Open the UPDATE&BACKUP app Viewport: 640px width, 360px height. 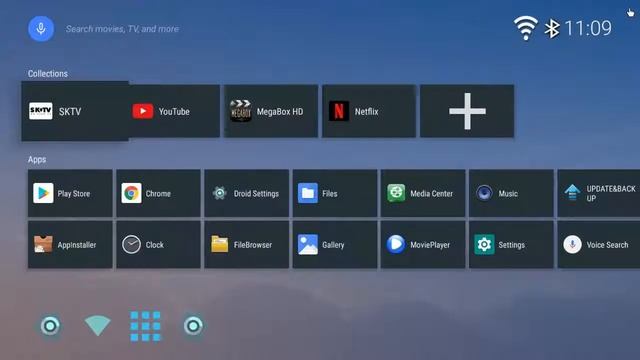(x=599, y=193)
